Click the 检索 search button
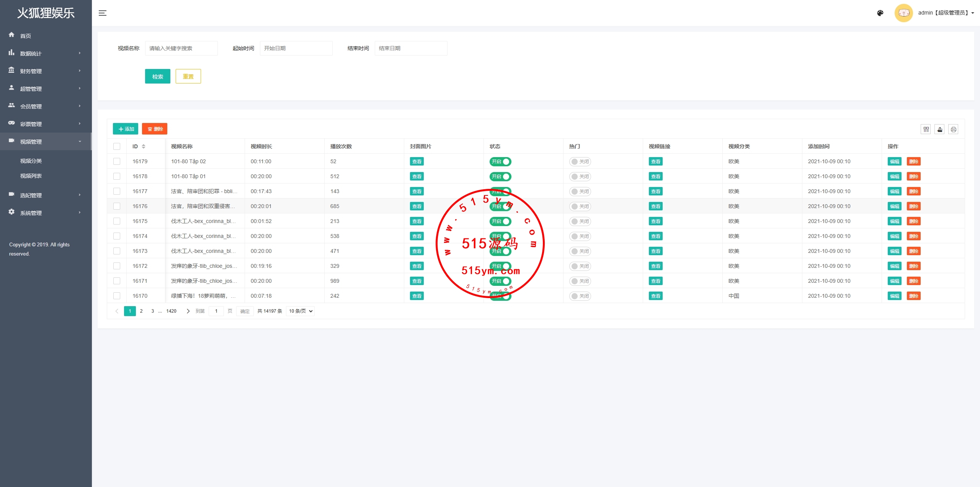The height and width of the screenshot is (487, 980). point(157,76)
